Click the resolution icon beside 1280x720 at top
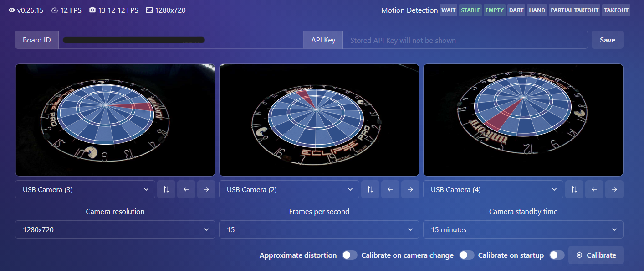Image resolution: width=644 pixels, height=271 pixels. [149, 10]
